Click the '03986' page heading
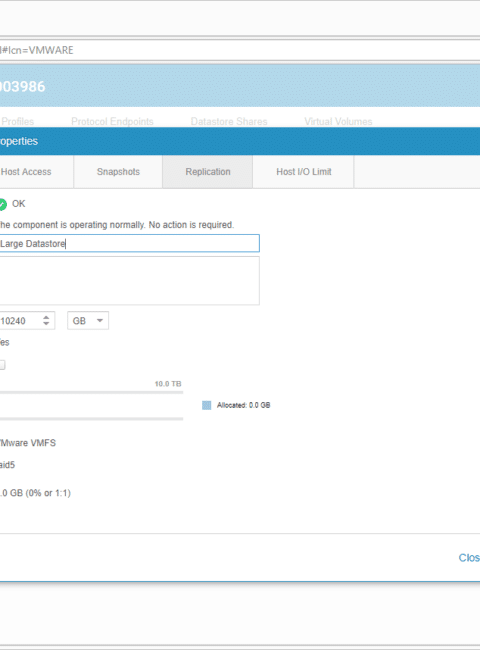This screenshot has height=650, width=480. 23,87
